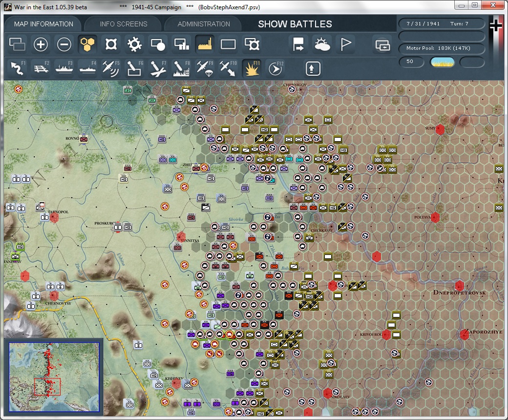Image resolution: width=508 pixels, height=420 pixels.
Task: Select the Krivoi Rog city hex
Action: click(x=386, y=335)
